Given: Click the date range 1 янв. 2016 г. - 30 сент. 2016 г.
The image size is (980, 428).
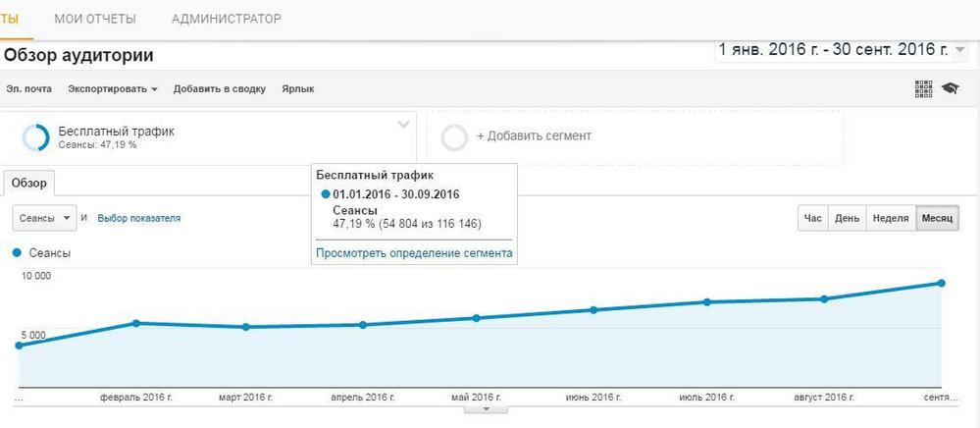Looking at the screenshot, I should coord(834,50).
